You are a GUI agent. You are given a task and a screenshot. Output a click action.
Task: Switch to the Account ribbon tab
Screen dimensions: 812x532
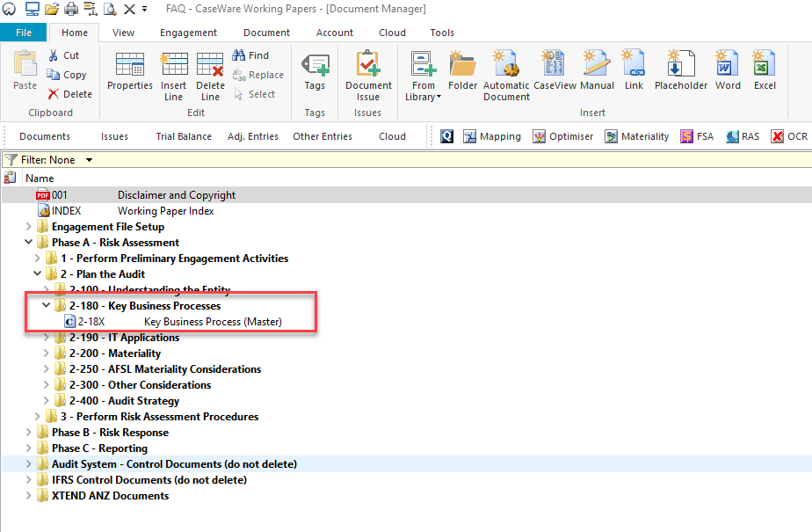pos(335,33)
